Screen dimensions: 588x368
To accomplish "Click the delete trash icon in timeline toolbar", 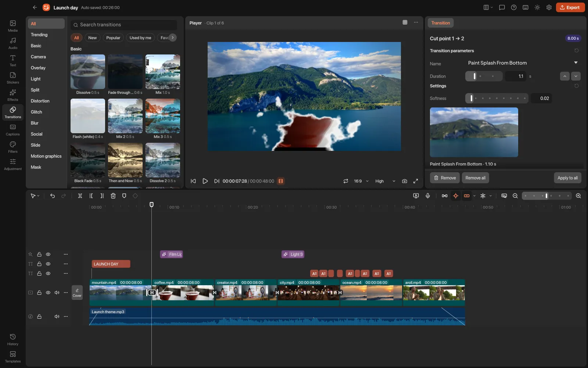I will tap(113, 196).
